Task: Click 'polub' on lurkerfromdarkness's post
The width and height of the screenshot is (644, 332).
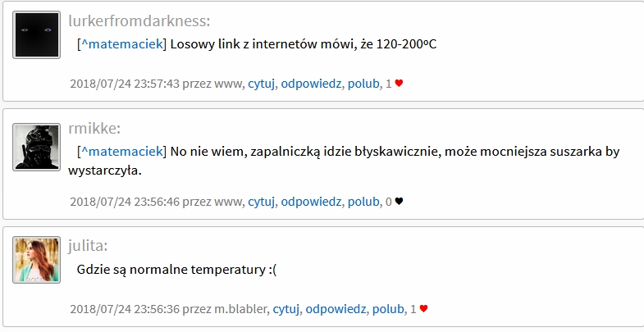Action: 363,83
